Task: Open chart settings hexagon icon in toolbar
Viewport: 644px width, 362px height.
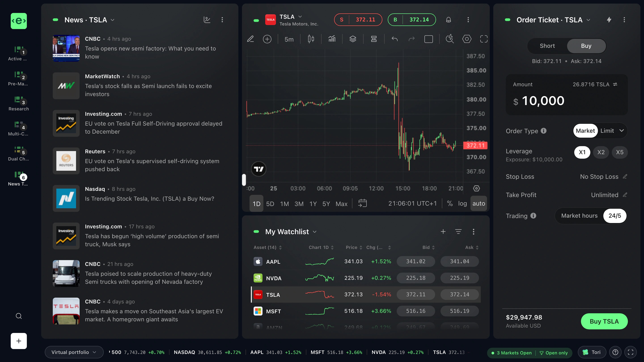Action: coord(467,39)
